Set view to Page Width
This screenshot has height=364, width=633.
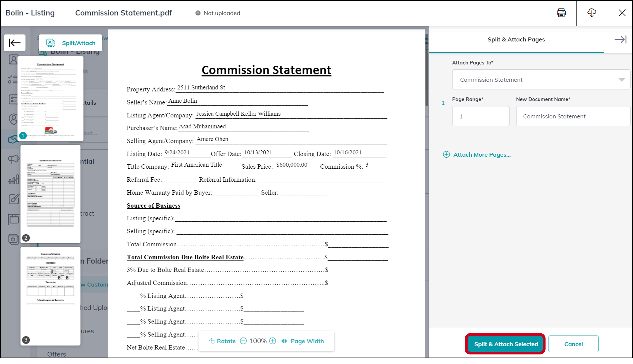click(x=303, y=341)
